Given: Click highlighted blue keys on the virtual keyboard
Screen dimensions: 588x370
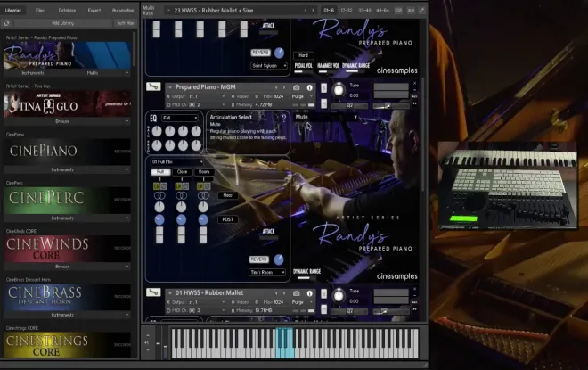Looking at the screenshot, I should (284, 343).
